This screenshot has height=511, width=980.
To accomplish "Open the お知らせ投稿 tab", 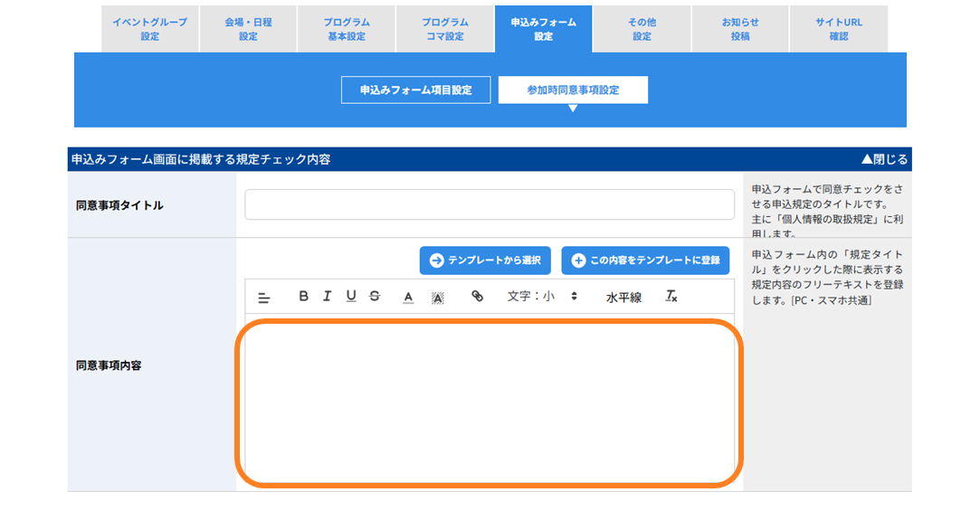I will tap(740, 29).
